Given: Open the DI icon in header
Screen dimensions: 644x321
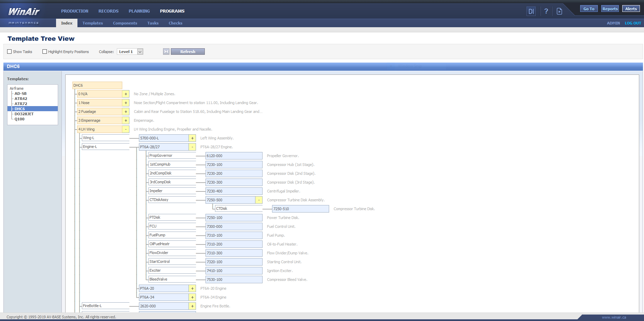Looking at the screenshot, I should pos(531,11).
